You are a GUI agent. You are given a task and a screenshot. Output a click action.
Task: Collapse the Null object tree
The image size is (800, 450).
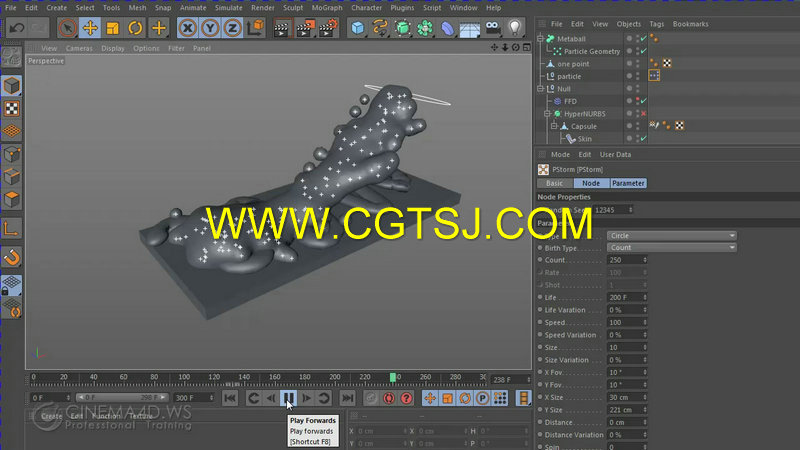540,89
